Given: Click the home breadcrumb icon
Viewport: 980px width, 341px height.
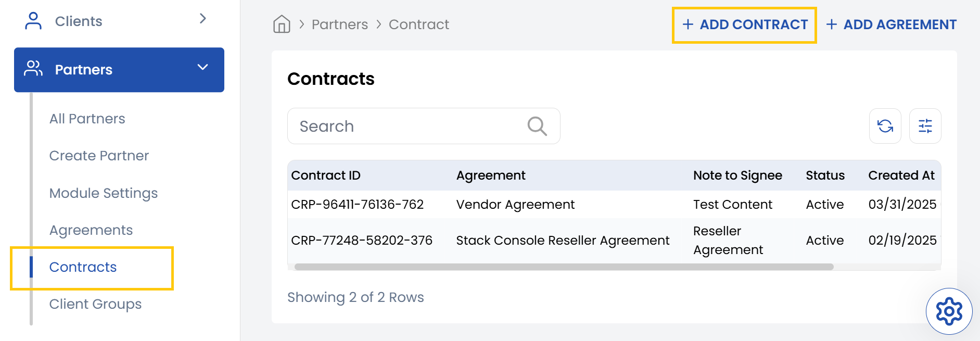Looking at the screenshot, I should click(282, 24).
